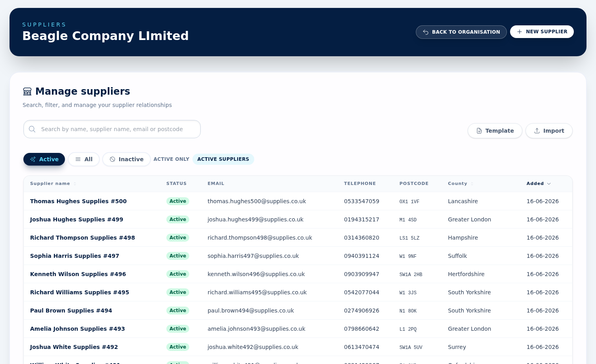Click the ban circle icon on Inactive filter

112,159
